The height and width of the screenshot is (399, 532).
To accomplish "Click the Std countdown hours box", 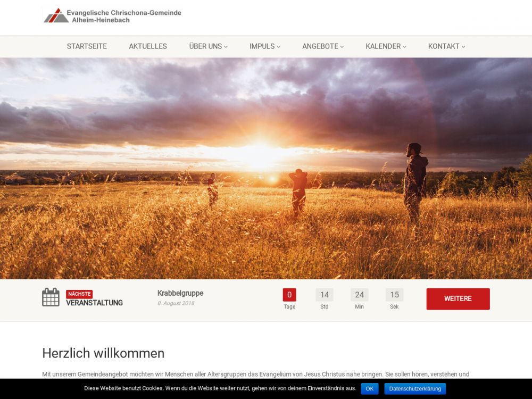I will [325, 295].
